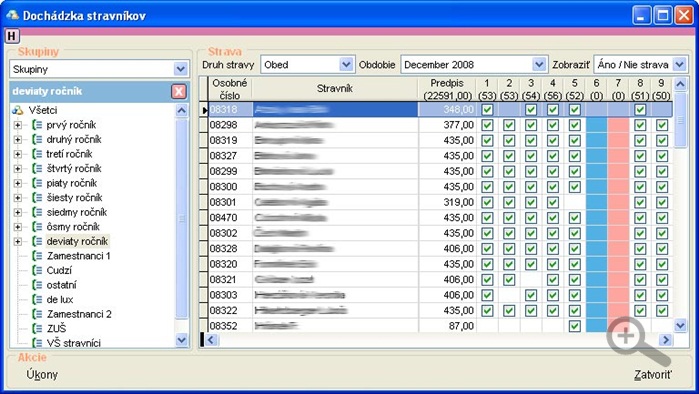Expand the piaty ročník tree node
The image size is (699, 394).
[17, 183]
